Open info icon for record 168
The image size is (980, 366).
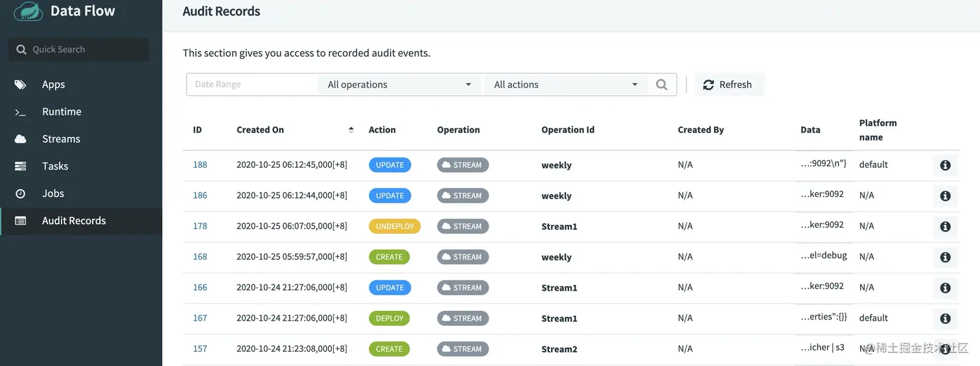[945, 257]
